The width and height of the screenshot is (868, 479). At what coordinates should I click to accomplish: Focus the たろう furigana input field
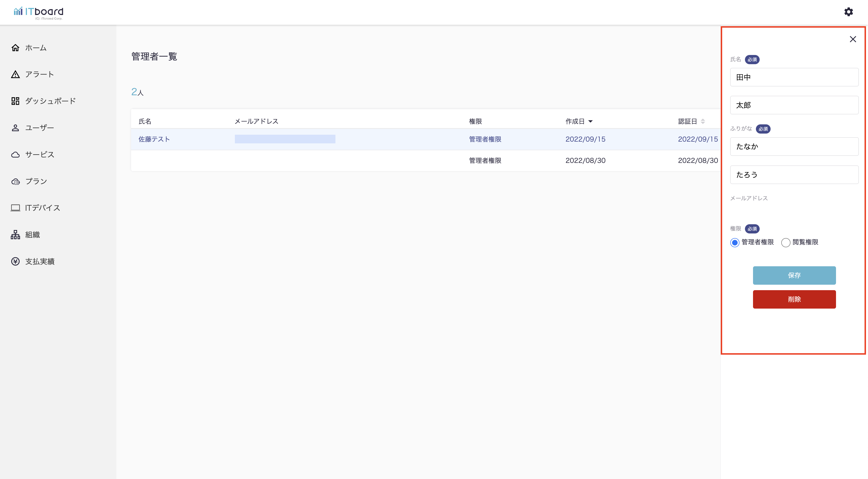[794, 174]
